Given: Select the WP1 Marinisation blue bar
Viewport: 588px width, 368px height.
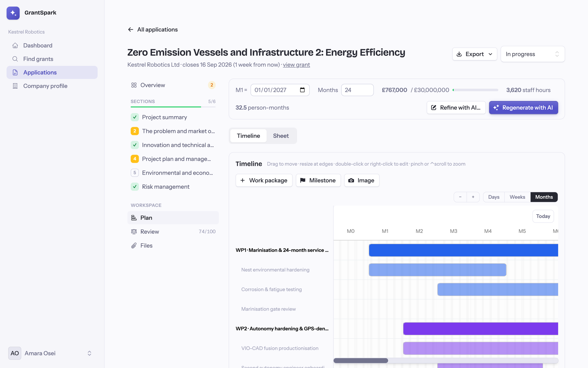Looking at the screenshot, I should pyautogui.click(x=463, y=250).
